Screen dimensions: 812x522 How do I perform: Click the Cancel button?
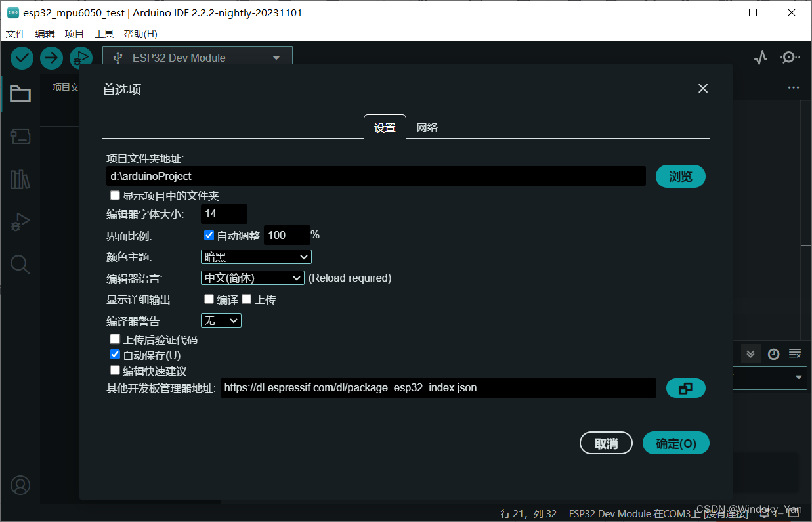(607, 443)
